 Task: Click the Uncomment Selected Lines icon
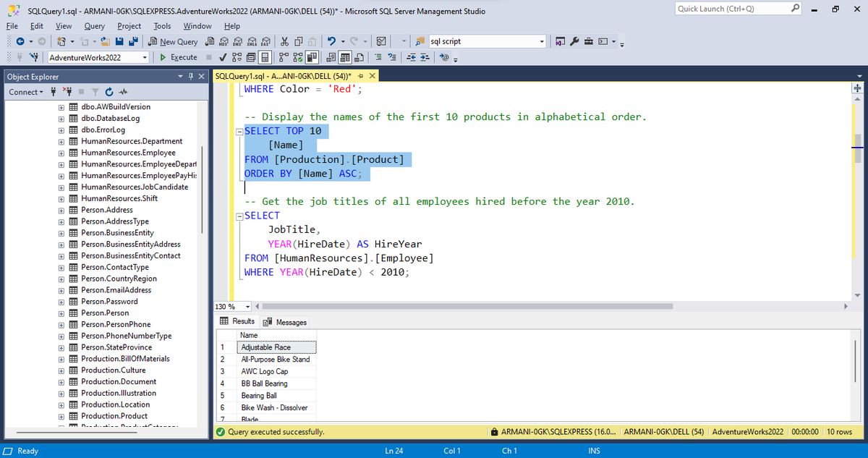pos(392,57)
